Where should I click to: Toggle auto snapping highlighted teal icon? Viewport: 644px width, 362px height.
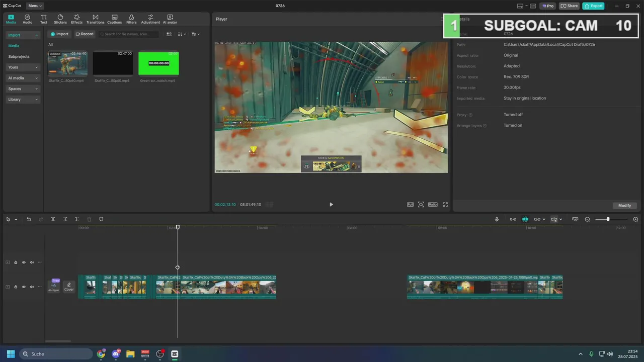pos(525,219)
